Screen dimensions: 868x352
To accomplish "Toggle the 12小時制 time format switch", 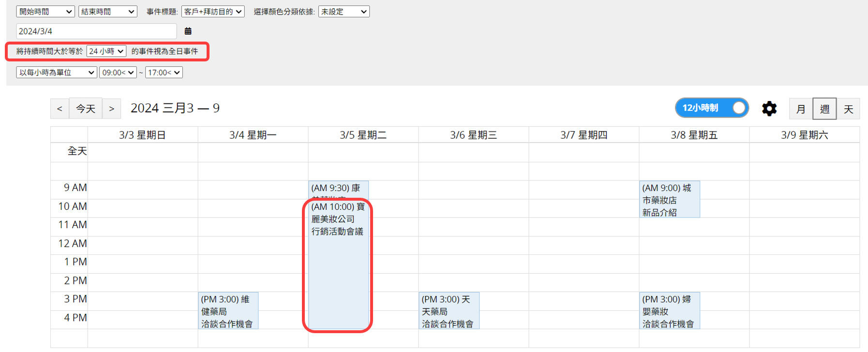I will click(x=712, y=108).
